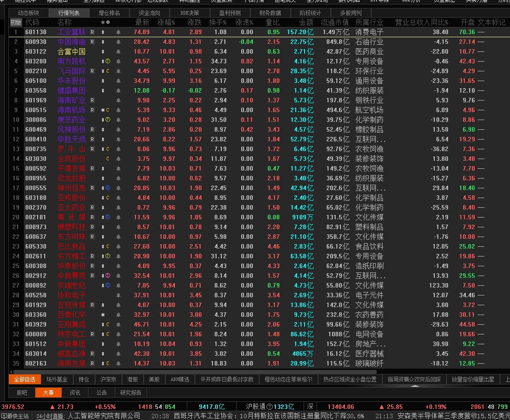Select the 港股 watchlist tab

(x=132, y=379)
